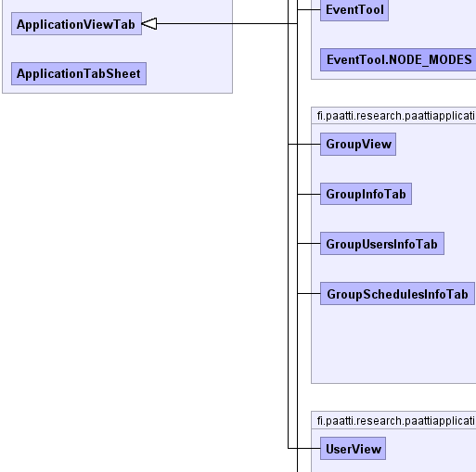Click package name label above GroupView

396,116
